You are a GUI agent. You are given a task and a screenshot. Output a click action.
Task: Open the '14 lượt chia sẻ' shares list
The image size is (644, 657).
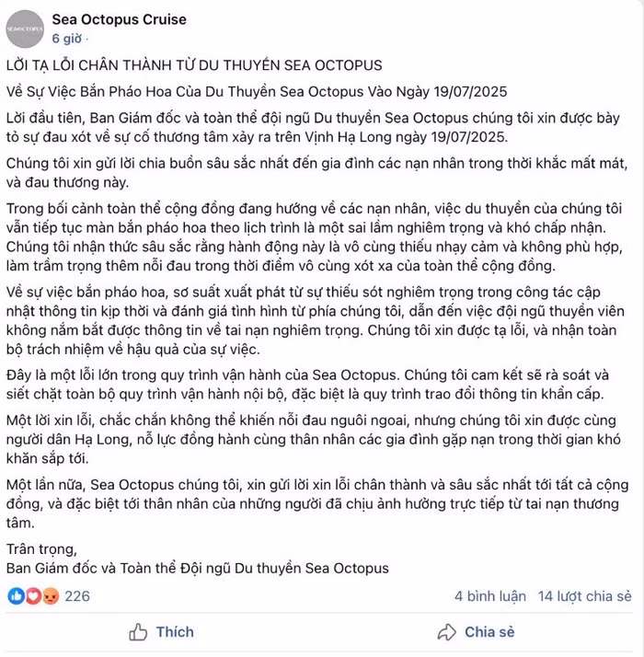[585, 596]
